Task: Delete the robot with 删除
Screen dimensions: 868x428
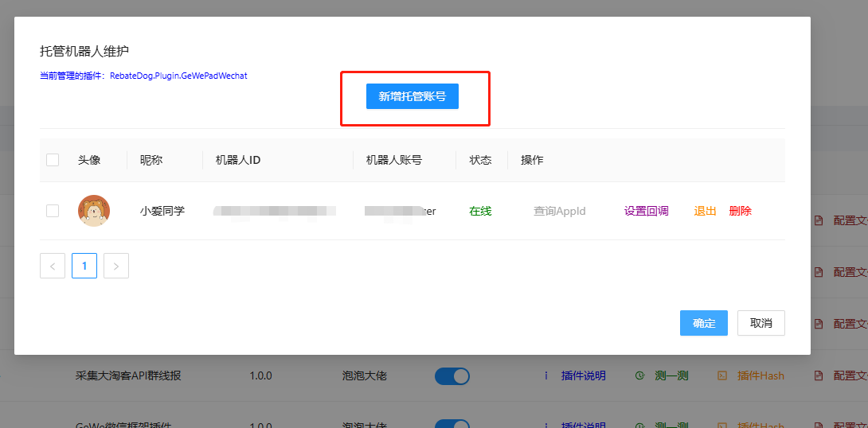Action: 740,211
